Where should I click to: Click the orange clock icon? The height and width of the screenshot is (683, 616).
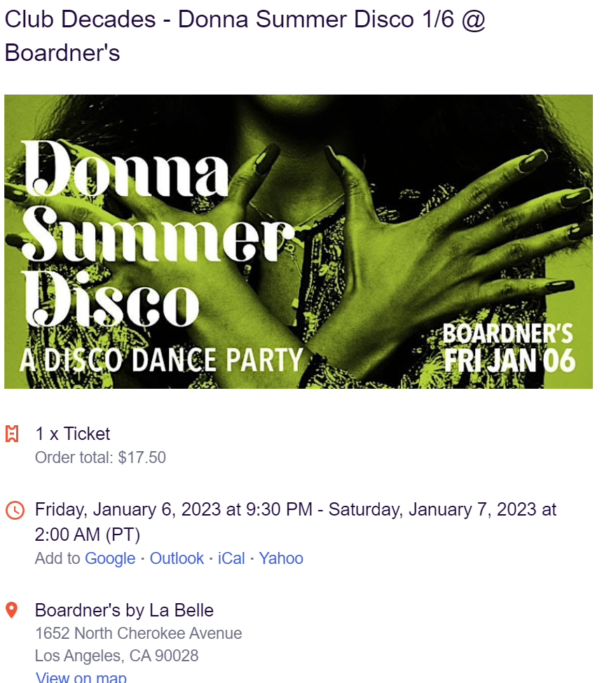(x=14, y=510)
